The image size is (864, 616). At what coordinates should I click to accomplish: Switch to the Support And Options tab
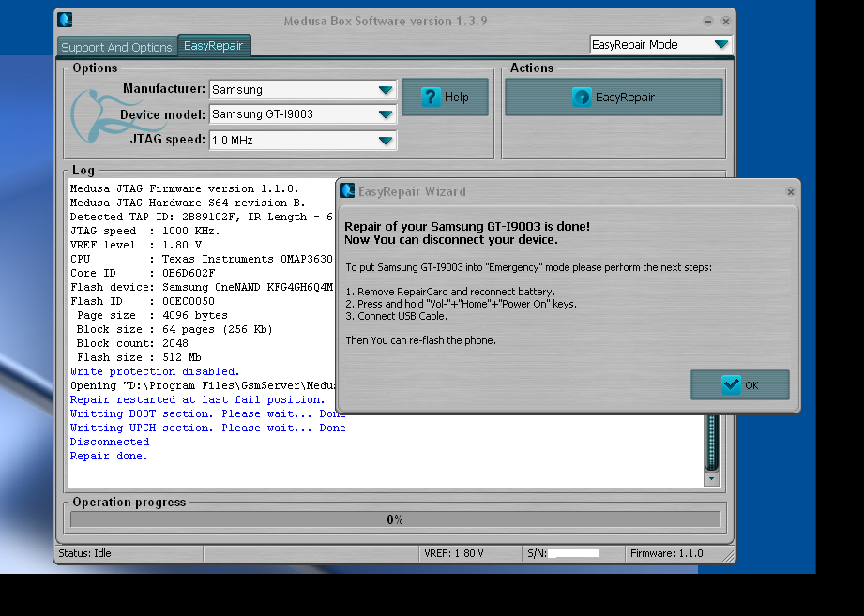116,47
